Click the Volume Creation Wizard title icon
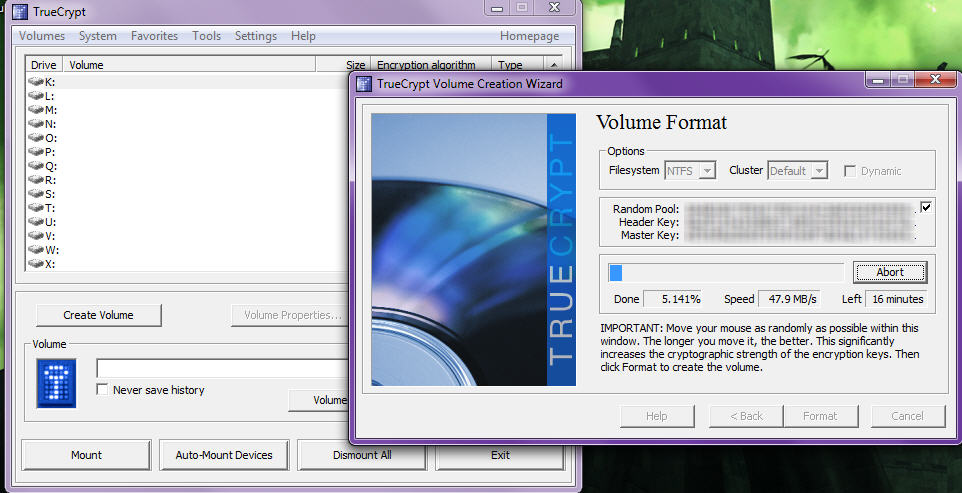Screen dimensions: 962x493 pos(364,84)
